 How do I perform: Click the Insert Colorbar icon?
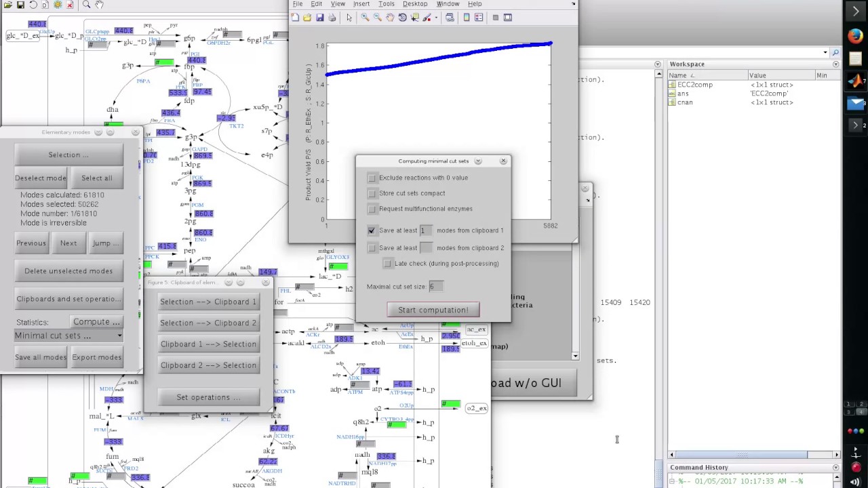467,18
